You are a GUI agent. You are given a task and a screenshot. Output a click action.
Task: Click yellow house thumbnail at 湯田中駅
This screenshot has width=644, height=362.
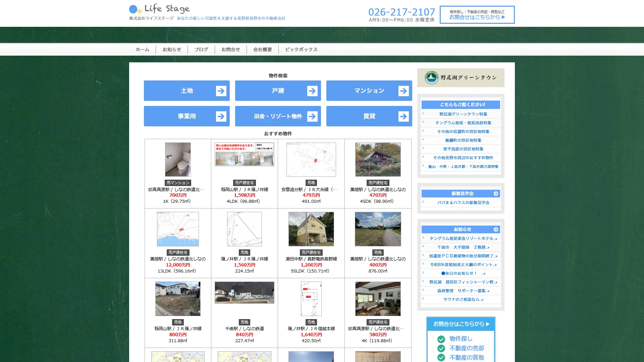pyautogui.click(x=311, y=229)
